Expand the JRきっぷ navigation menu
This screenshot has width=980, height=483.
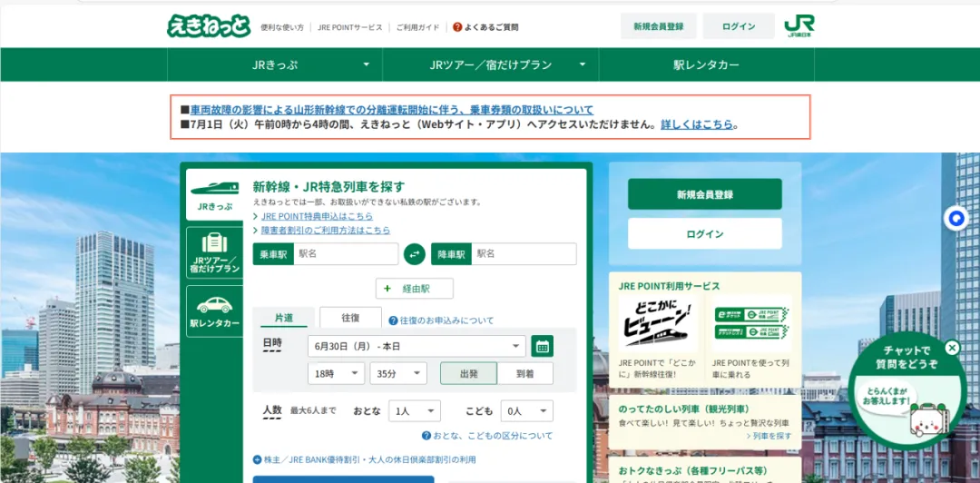point(275,64)
